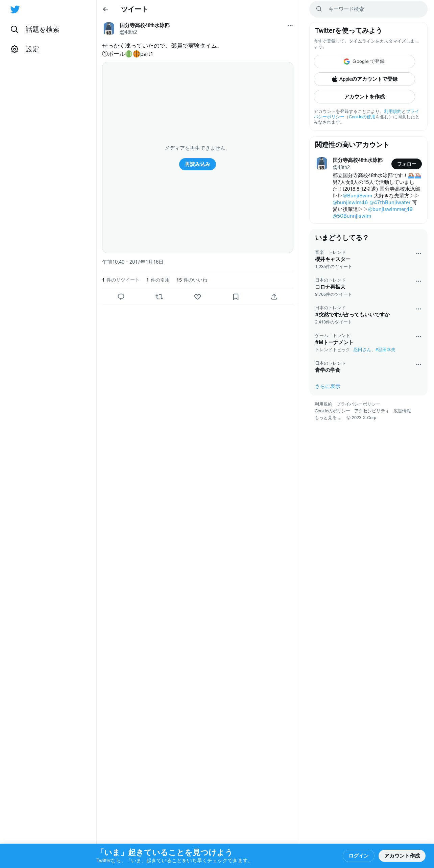Image resolution: width=434 pixels, height=868 pixels.
Task: View 1 件のリツイート list
Action: pyautogui.click(x=121, y=280)
